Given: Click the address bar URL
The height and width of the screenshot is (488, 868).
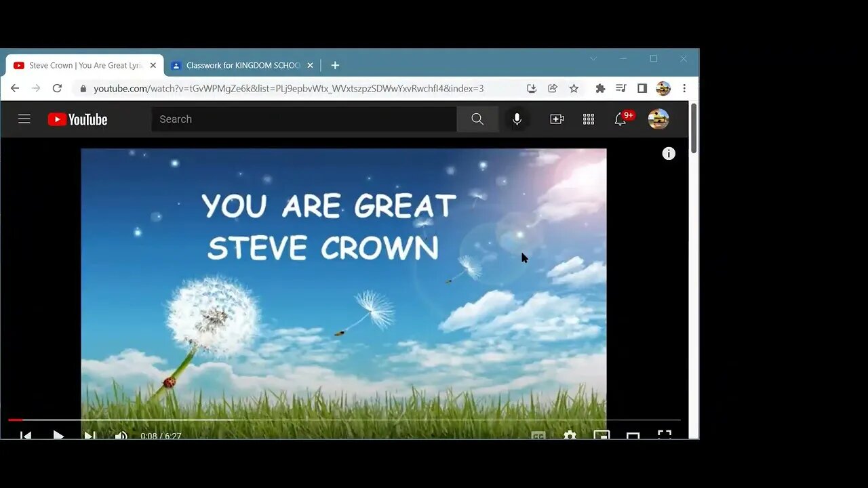Looking at the screenshot, I should 288,89.
